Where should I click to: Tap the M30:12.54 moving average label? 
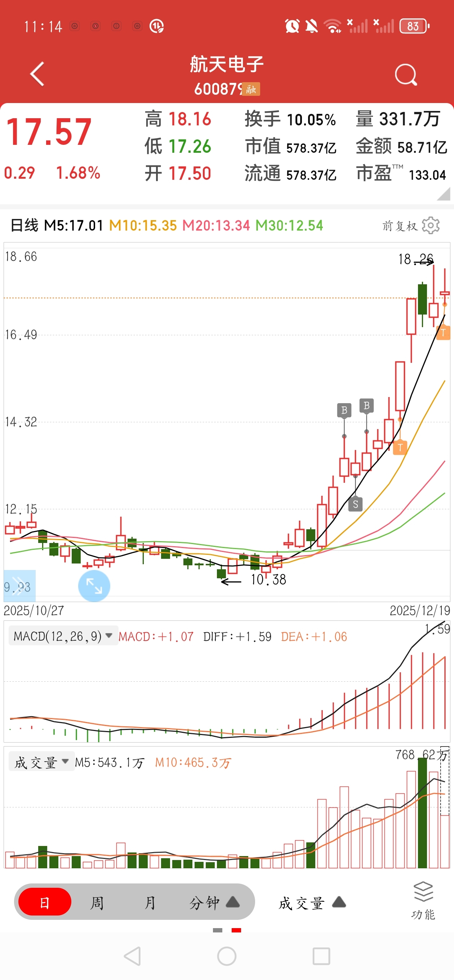[289, 225]
